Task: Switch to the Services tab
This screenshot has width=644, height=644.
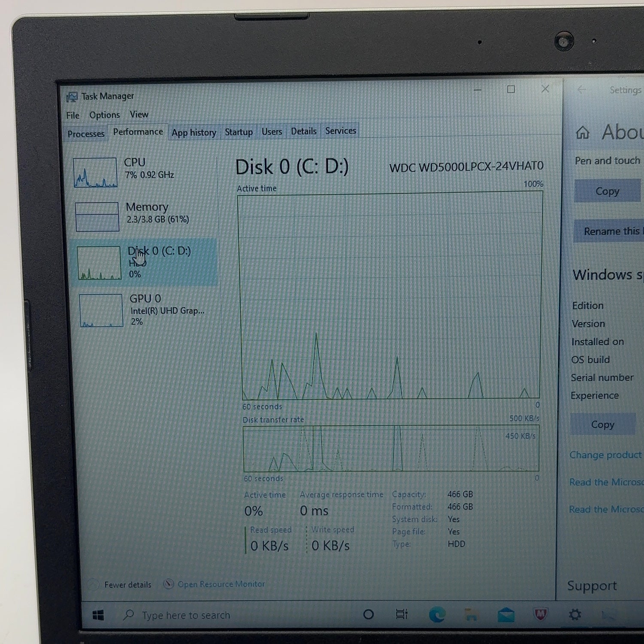Action: click(x=340, y=131)
